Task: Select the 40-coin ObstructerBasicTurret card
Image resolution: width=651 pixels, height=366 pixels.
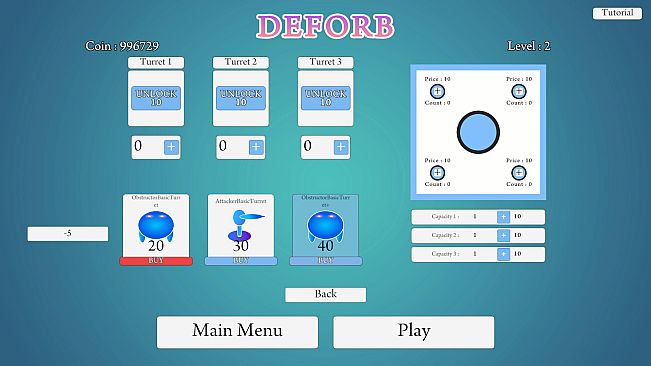Action: pyautogui.click(x=326, y=226)
